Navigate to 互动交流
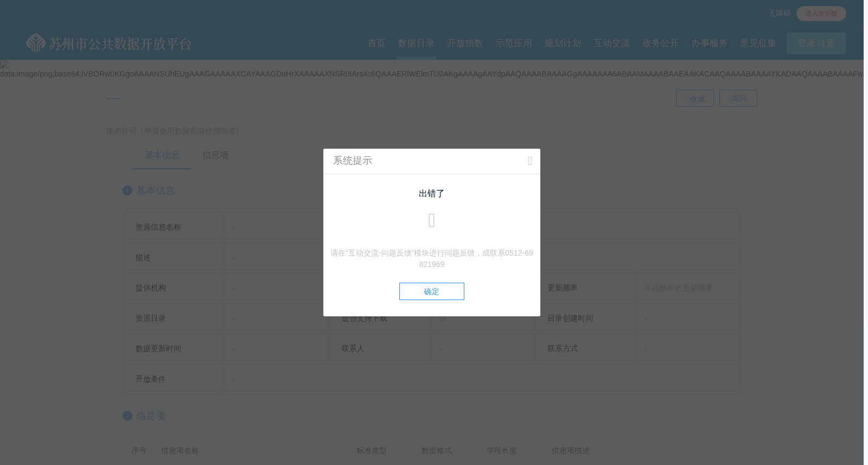This screenshot has width=868, height=465. click(611, 43)
